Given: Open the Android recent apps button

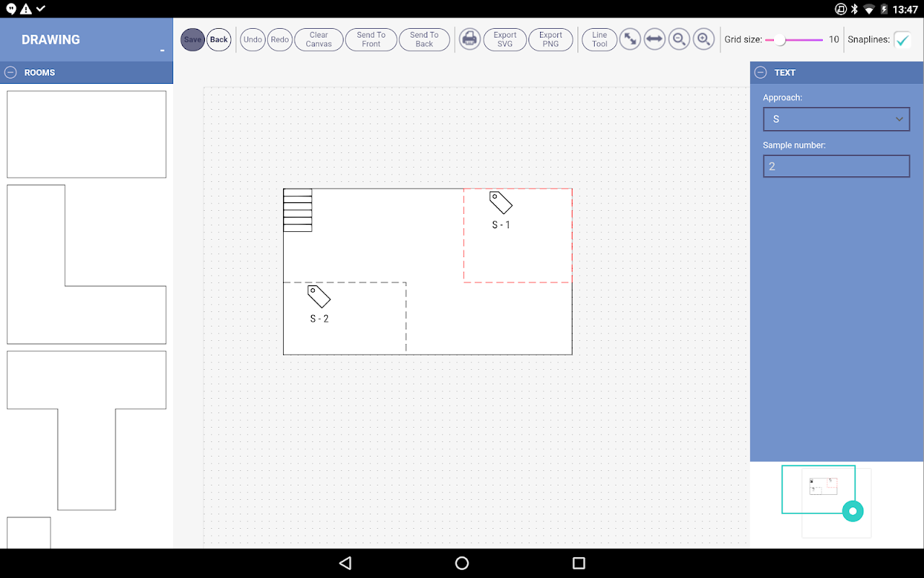Looking at the screenshot, I should click(x=579, y=563).
